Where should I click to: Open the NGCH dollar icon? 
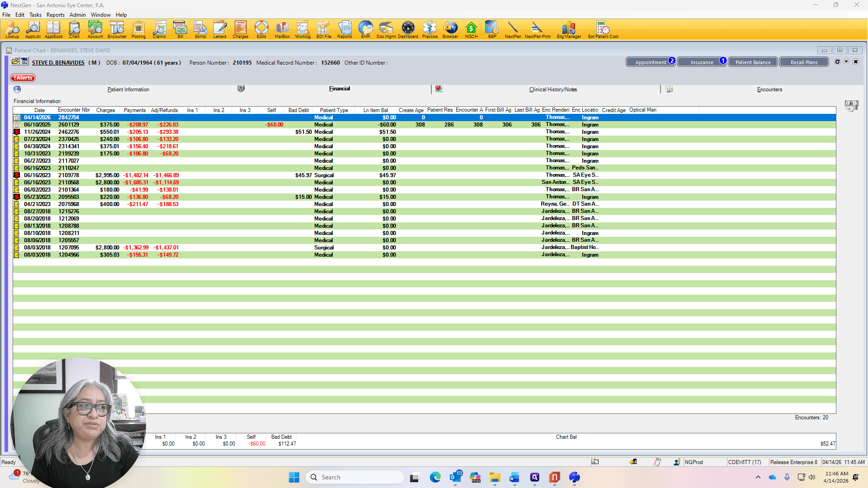471,29
